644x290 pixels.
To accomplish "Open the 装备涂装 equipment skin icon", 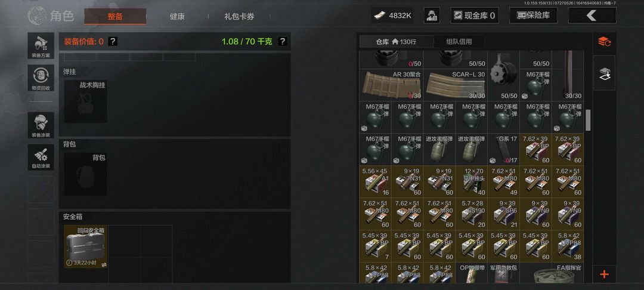I will pyautogui.click(x=41, y=125).
